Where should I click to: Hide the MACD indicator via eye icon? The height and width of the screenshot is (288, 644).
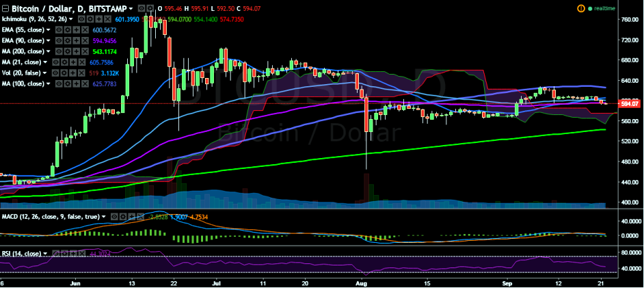click(115, 217)
